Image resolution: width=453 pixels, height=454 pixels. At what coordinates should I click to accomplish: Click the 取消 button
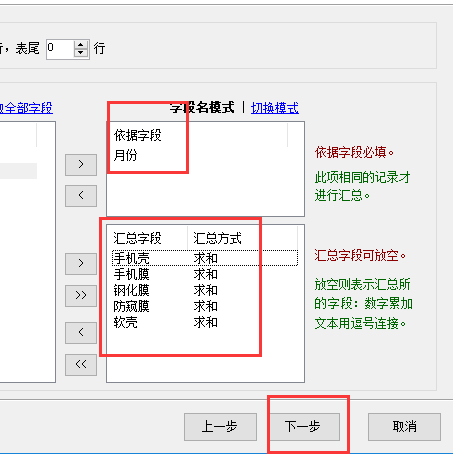(x=404, y=427)
